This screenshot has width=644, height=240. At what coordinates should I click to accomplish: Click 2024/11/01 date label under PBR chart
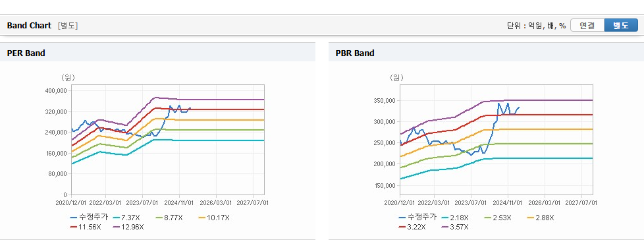[x=508, y=202]
